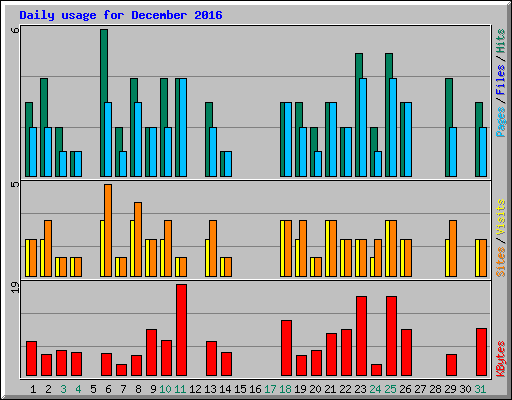Click the 'Visits' legend label

(x=501, y=218)
